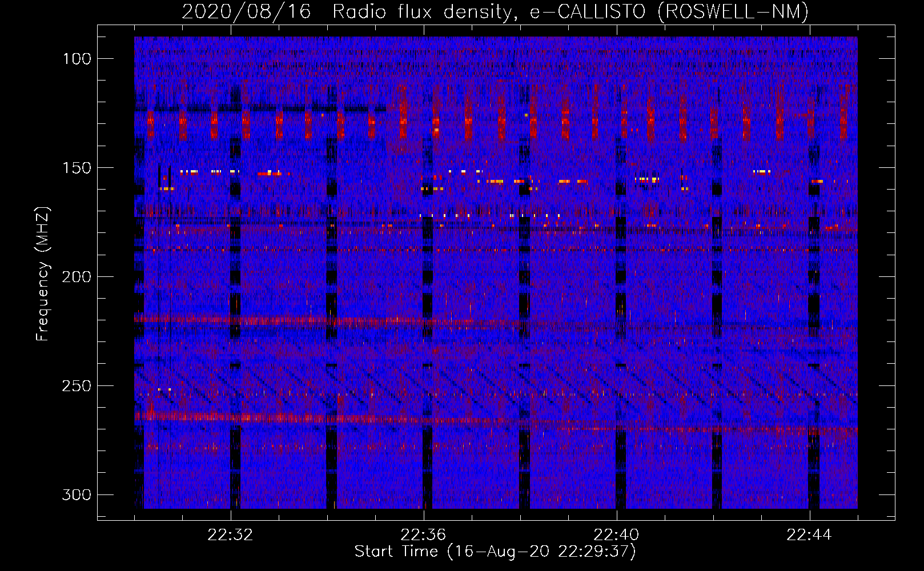This screenshot has height=571, width=924.
Task: Click the 22:44 time tick label
Action: coord(809,535)
